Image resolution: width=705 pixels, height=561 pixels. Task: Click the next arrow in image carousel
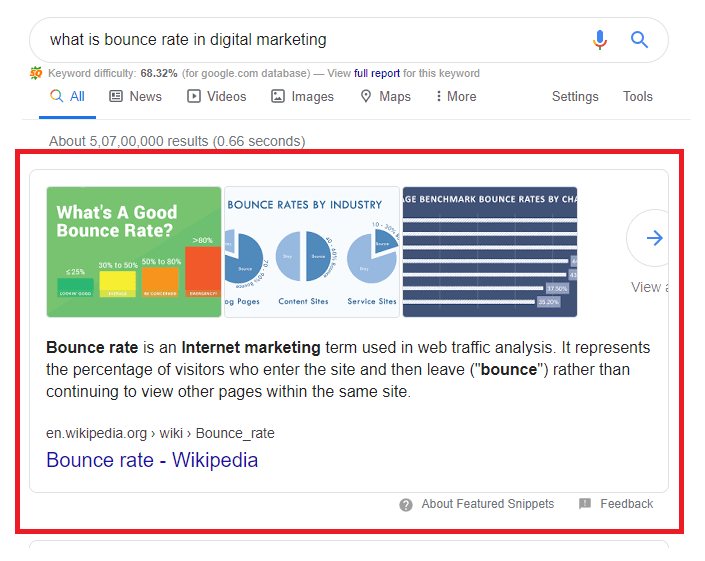tap(654, 238)
